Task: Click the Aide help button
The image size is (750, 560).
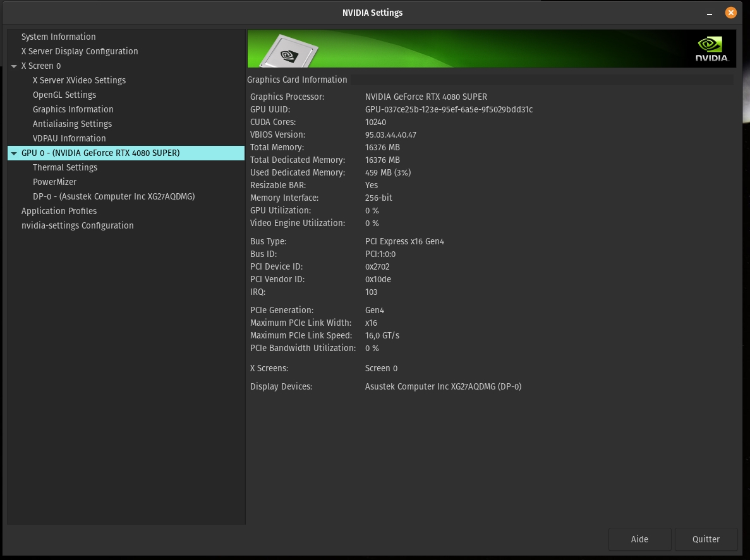Action: pos(639,539)
